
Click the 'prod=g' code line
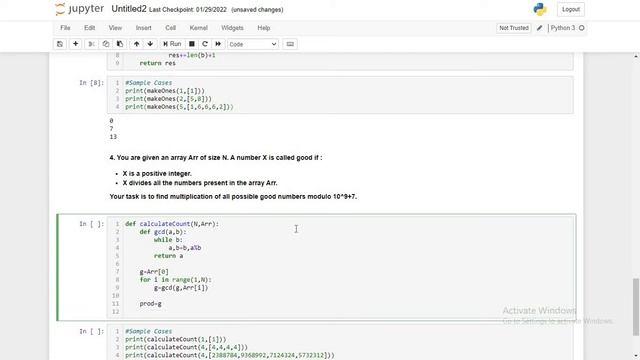pyautogui.click(x=150, y=304)
